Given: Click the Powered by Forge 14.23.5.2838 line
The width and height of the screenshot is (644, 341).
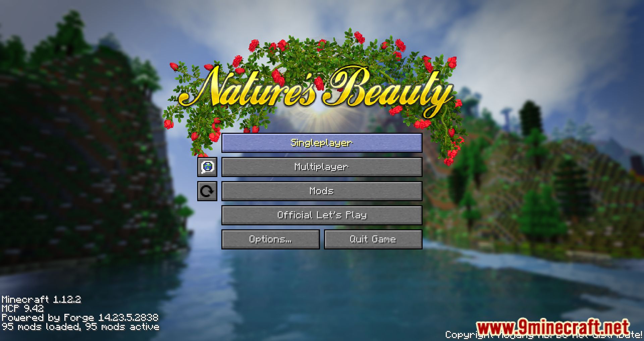Looking at the screenshot, I should (x=80, y=318).
